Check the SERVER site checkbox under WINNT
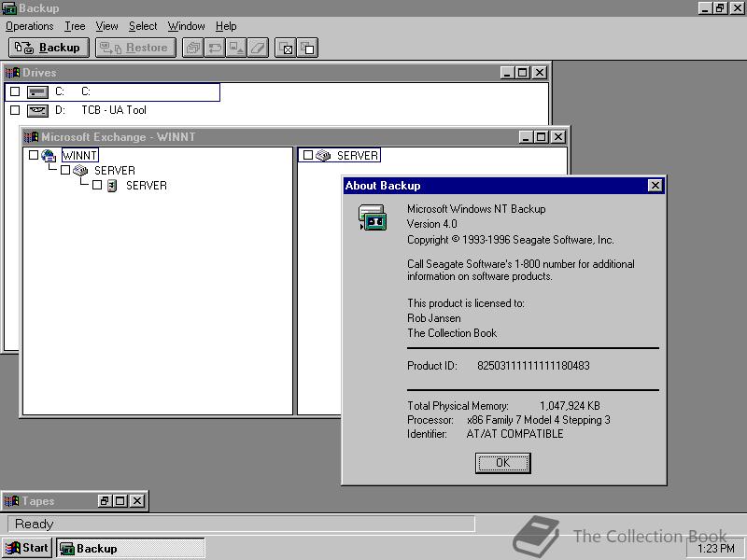This screenshot has height=560, width=747. pyautogui.click(x=65, y=170)
